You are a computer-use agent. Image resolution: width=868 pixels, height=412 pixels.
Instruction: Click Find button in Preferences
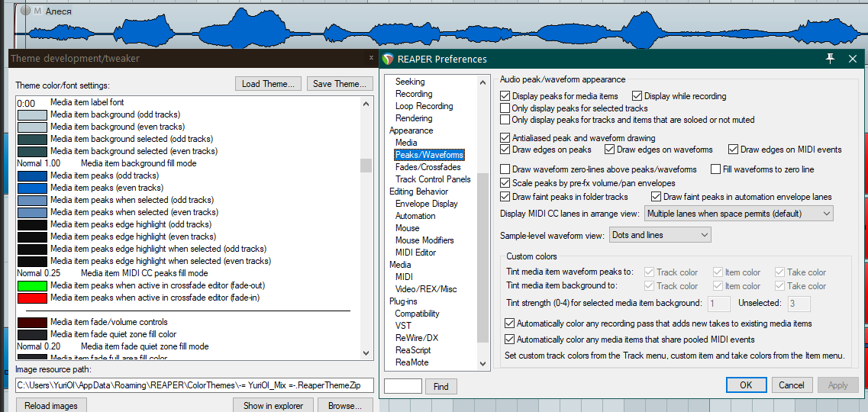pos(441,387)
